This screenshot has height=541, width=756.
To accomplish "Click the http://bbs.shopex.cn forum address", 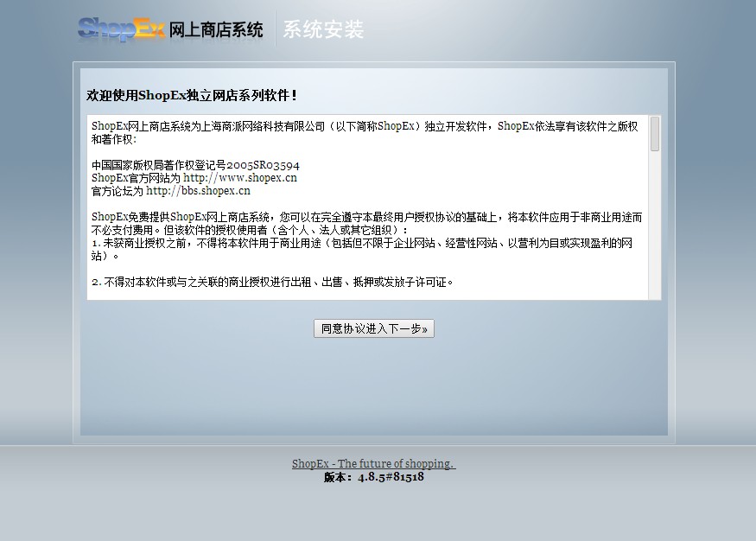I will coord(198,191).
